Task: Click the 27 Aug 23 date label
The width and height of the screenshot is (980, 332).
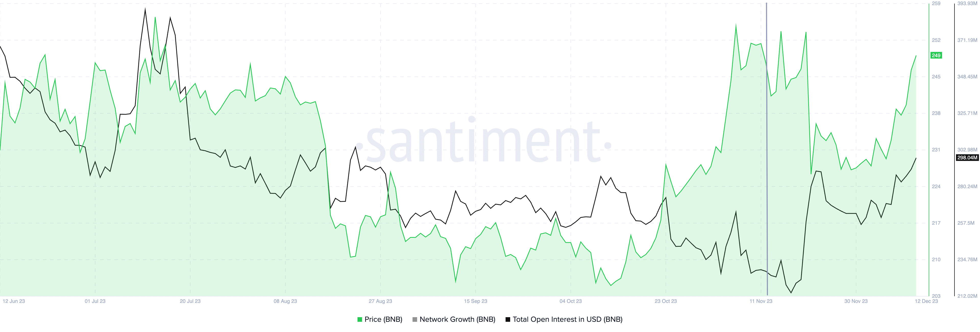Action: click(381, 301)
